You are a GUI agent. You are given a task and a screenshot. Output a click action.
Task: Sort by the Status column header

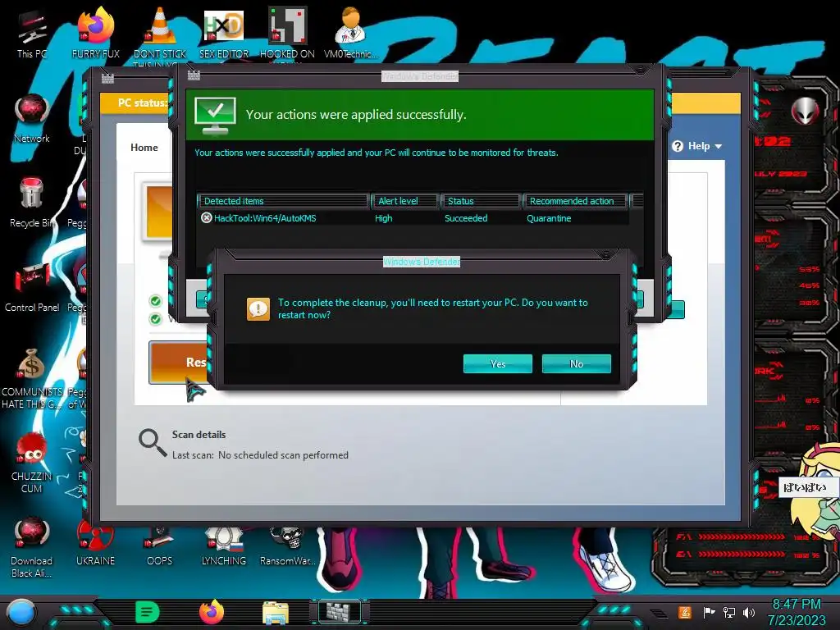coord(481,201)
